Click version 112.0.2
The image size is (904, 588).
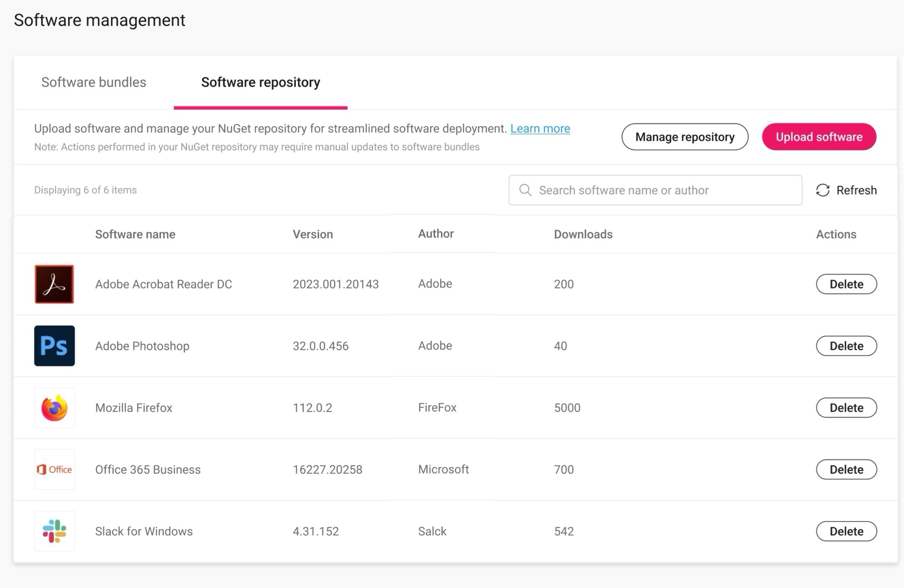click(x=312, y=408)
